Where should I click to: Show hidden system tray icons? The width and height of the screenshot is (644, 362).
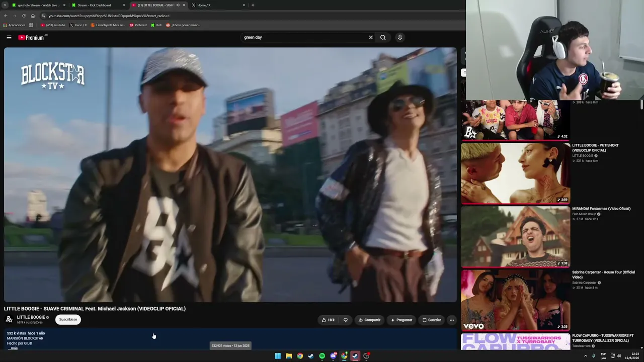coord(585,356)
